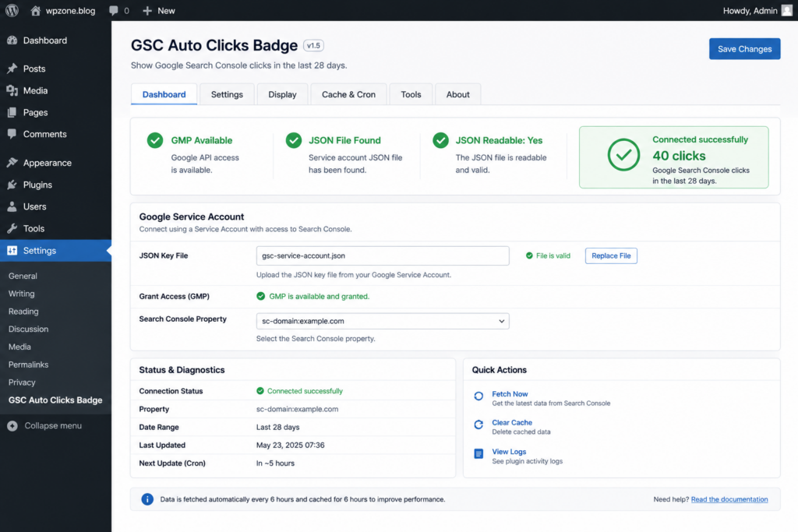
Task: Open the Cache & Cron tab
Action: tap(348, 94)
